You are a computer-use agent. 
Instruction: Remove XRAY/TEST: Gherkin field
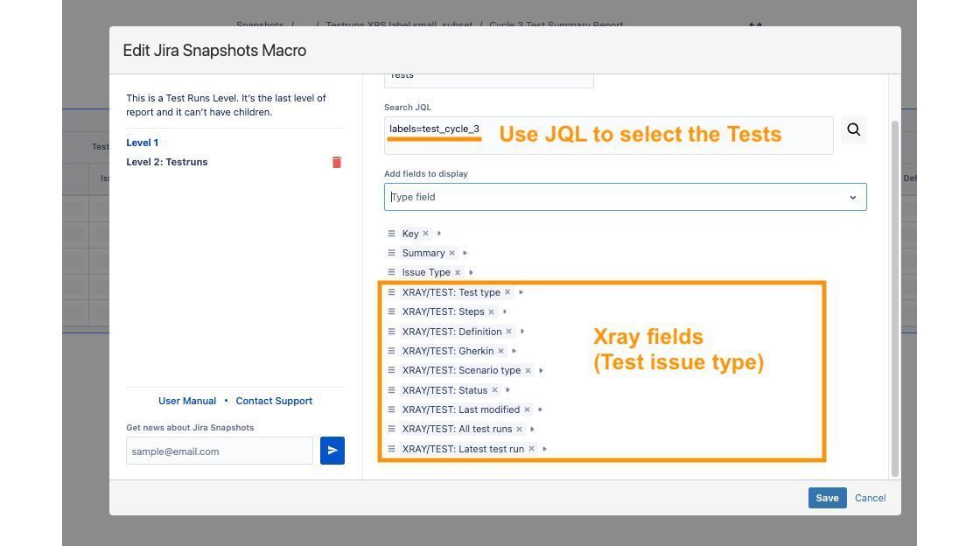[500, 351]
